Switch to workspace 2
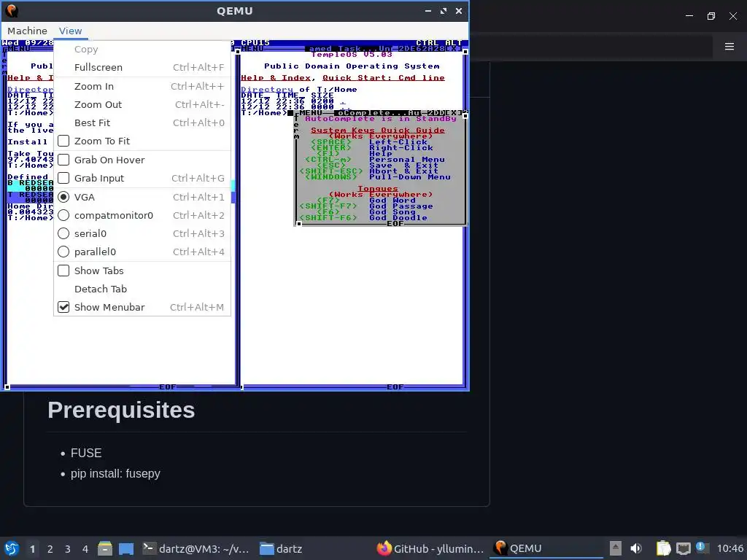The width and height of the screenshot is (747, 560). (x=50, y=549)
